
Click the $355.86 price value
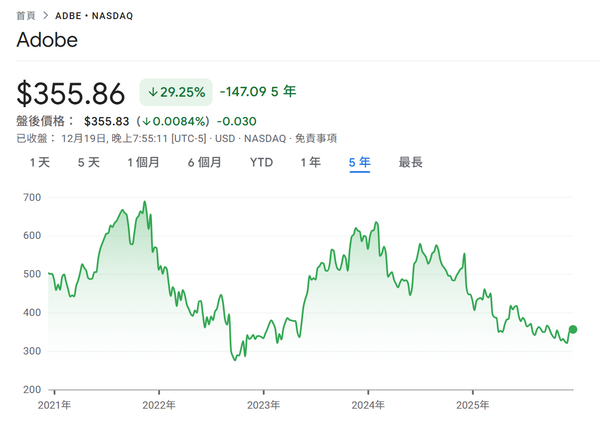(x=71, y=93)
